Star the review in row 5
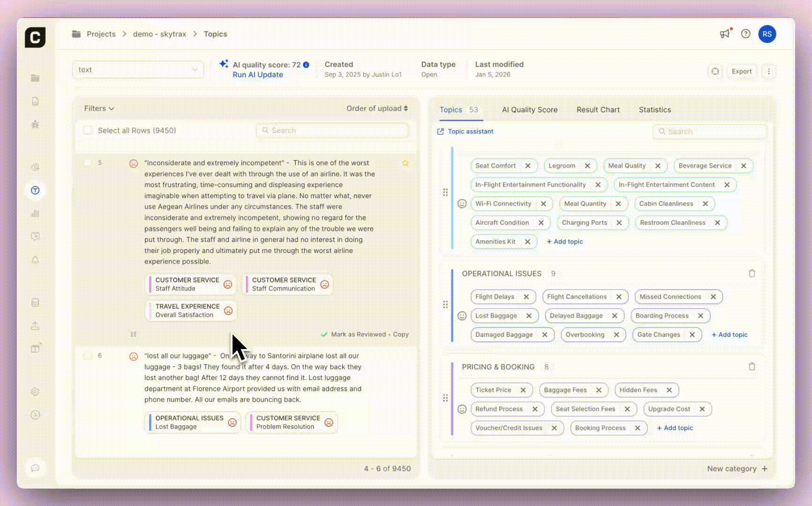 coord(405,163)
